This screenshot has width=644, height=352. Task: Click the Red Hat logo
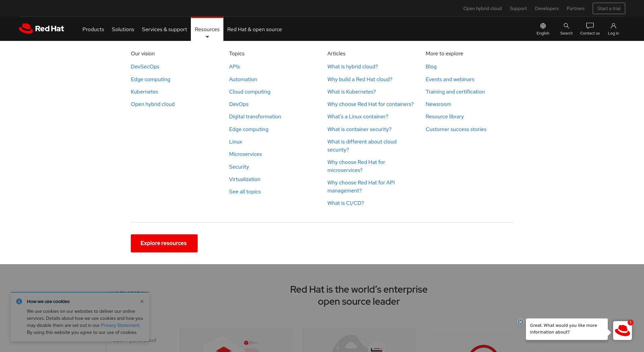41,29
